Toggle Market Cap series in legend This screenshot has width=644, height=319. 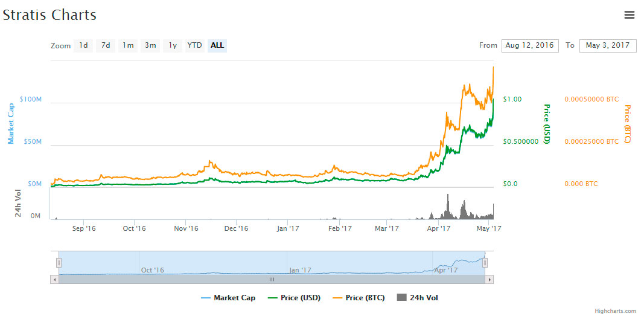tap(228, 298)
